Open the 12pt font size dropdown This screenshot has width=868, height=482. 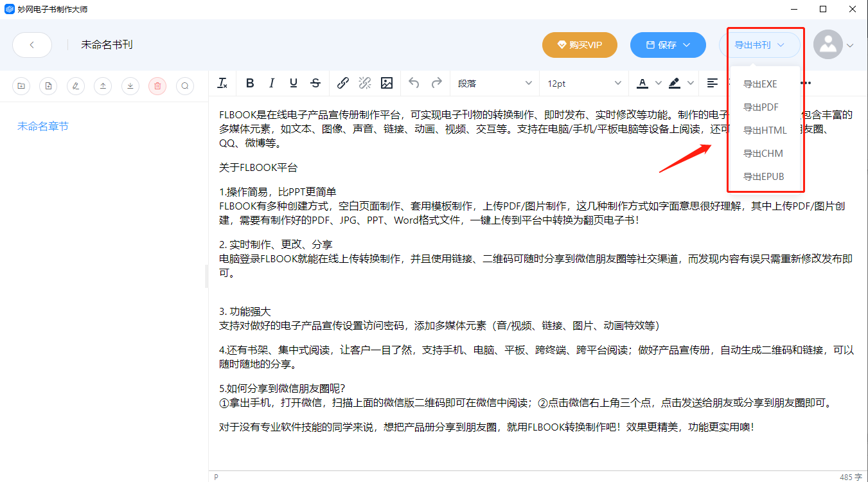coord(584,83)
